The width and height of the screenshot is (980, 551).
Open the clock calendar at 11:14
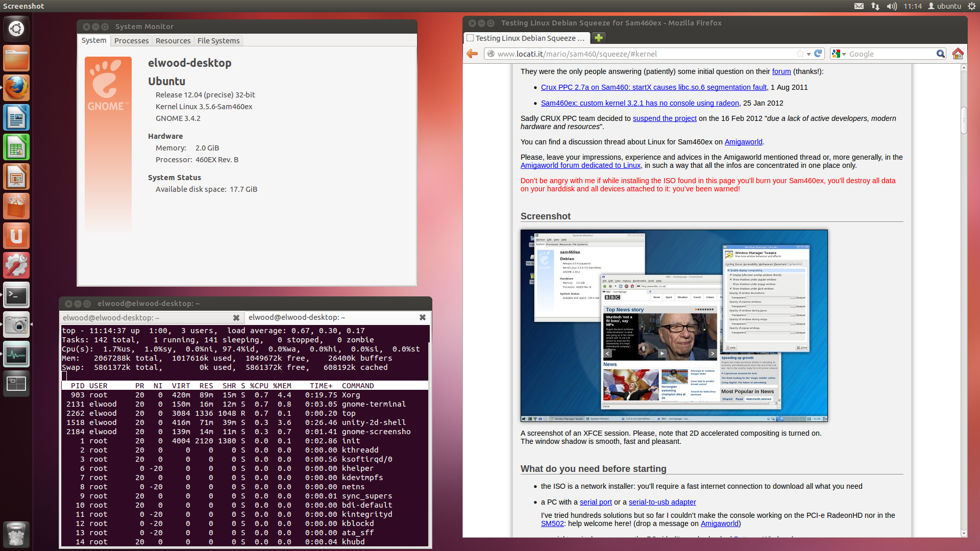coord(913,6)
